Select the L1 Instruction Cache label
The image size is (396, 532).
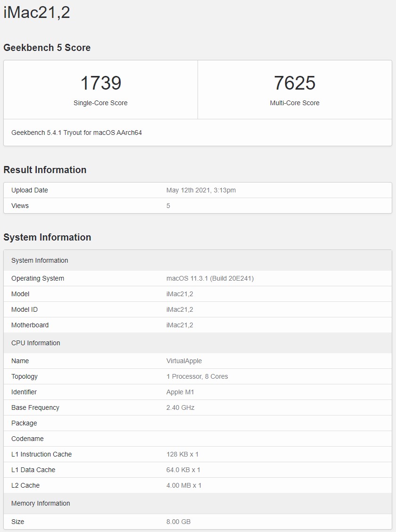pos(41,454)
